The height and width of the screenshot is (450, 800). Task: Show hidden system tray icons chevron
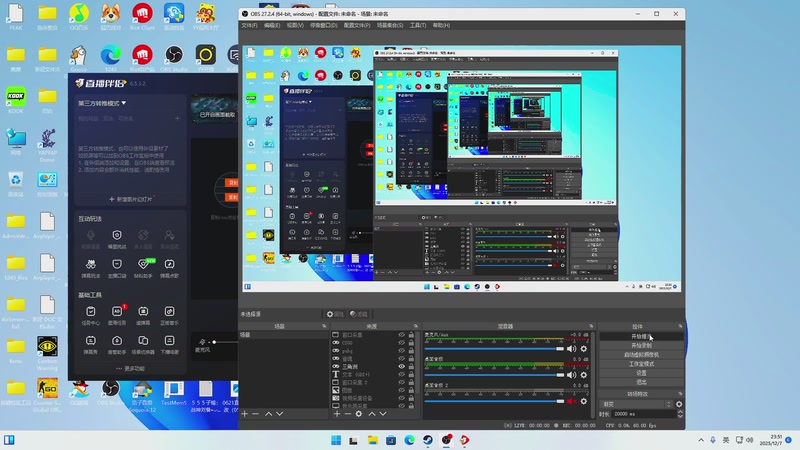(701, 440)
